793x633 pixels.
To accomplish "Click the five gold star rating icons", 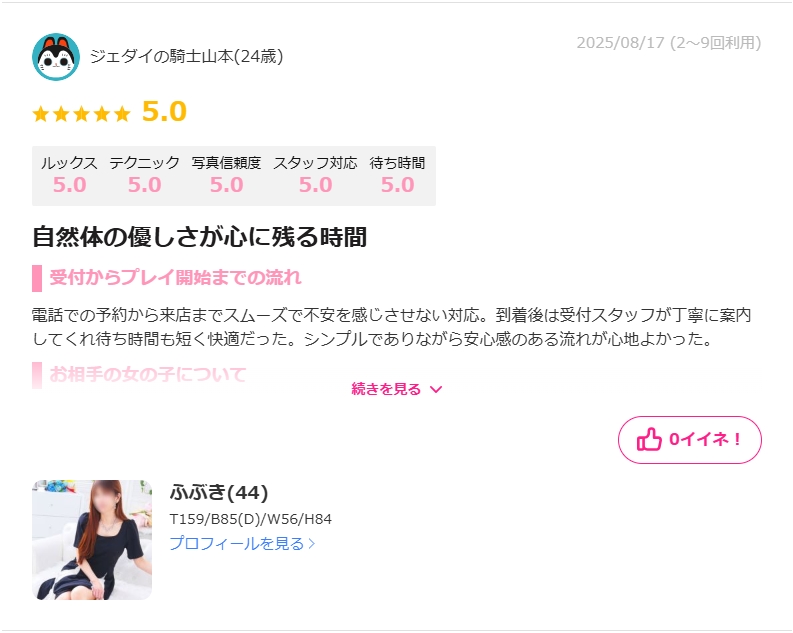I will [x=81, y=113].
